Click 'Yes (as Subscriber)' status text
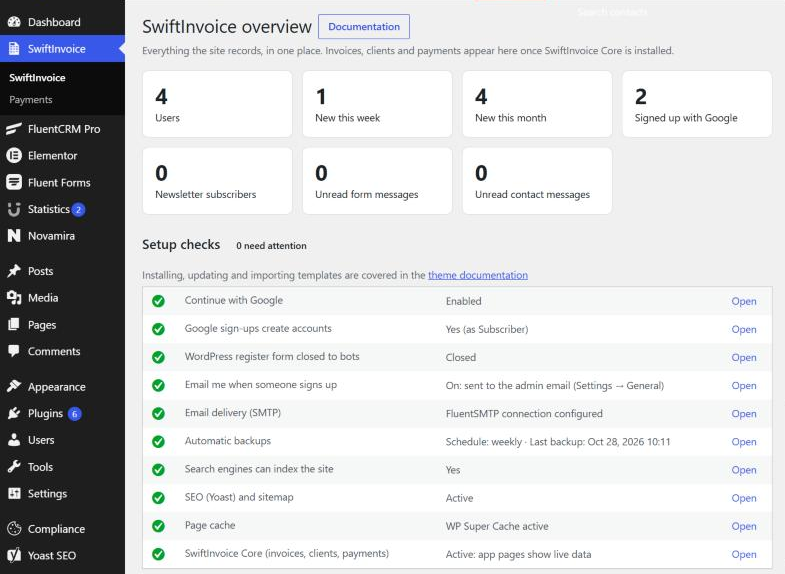Screen dimensions: 785x574 (x=487, y=329)
